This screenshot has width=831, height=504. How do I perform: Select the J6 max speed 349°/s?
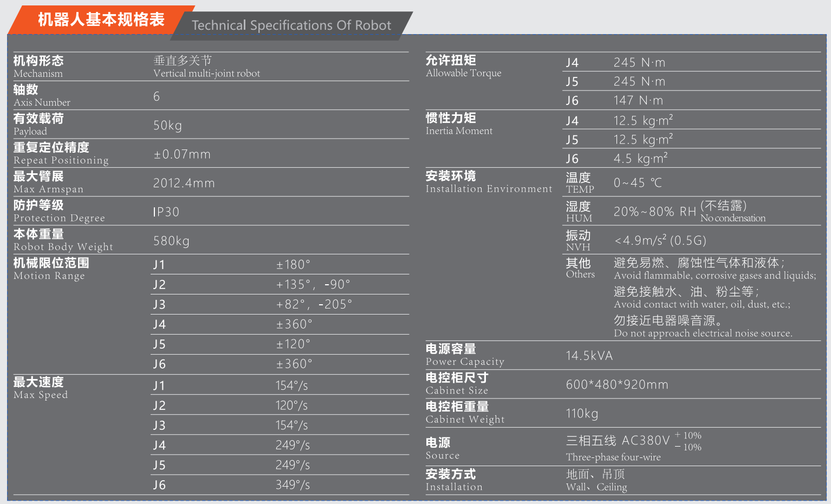pos(293,485)
